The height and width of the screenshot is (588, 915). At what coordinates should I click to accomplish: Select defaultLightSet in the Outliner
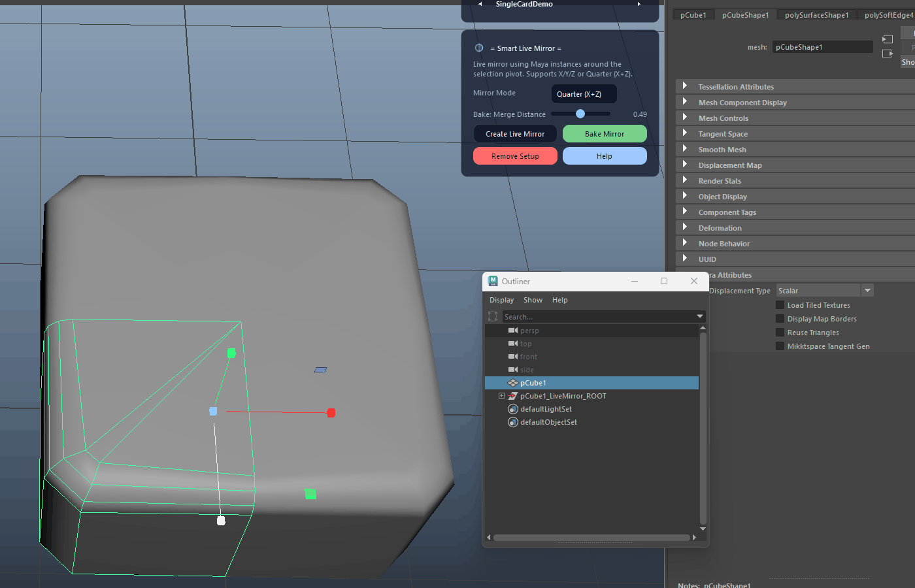click(x=591, y=409)
